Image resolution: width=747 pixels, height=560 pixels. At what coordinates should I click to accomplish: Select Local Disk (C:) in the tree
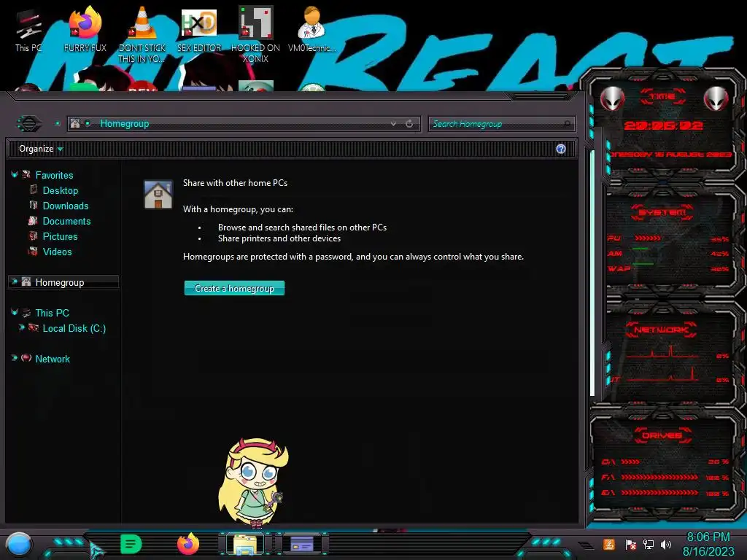[74, 328]
